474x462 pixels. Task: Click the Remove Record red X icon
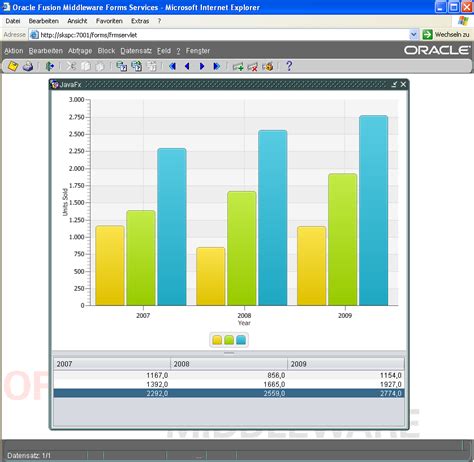(x=252, y=67)
